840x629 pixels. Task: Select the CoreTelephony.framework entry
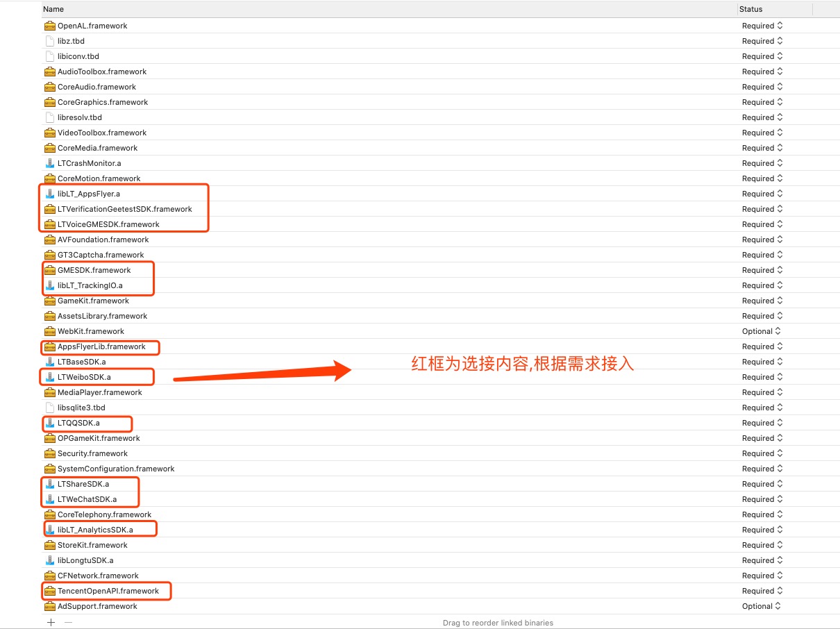104,514
